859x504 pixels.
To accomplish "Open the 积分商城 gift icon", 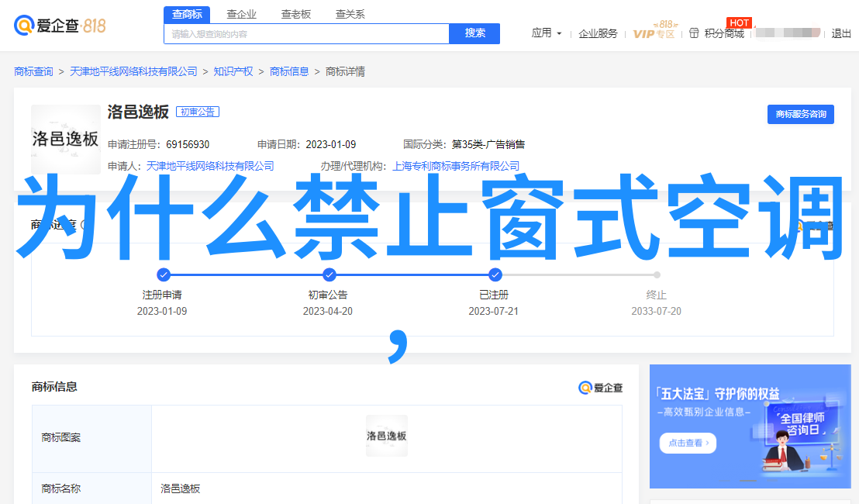I will click(694, 33).
